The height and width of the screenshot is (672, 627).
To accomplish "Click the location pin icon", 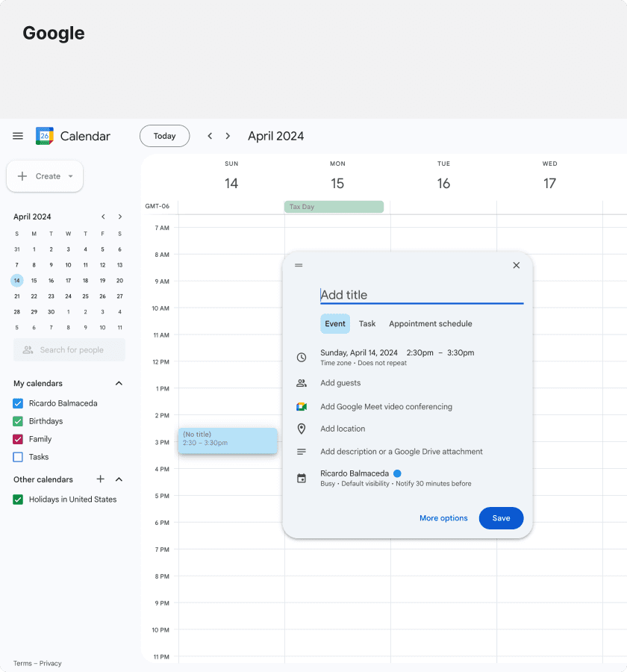I will [302, 429].
